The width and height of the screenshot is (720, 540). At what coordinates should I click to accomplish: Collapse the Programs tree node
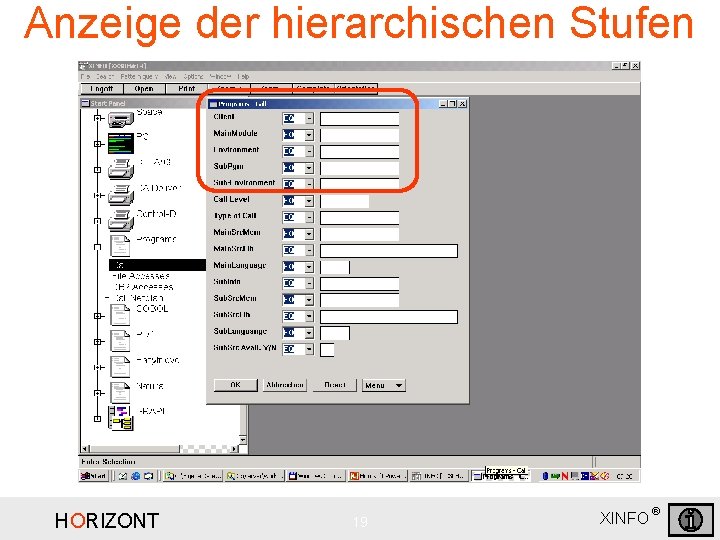pyautogui.click(x=97, y=247)
